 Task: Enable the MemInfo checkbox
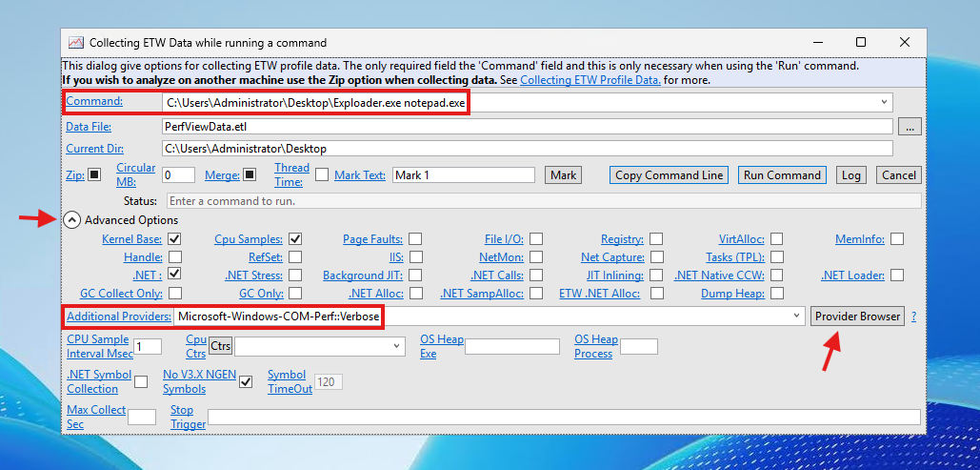click(897, 239)
